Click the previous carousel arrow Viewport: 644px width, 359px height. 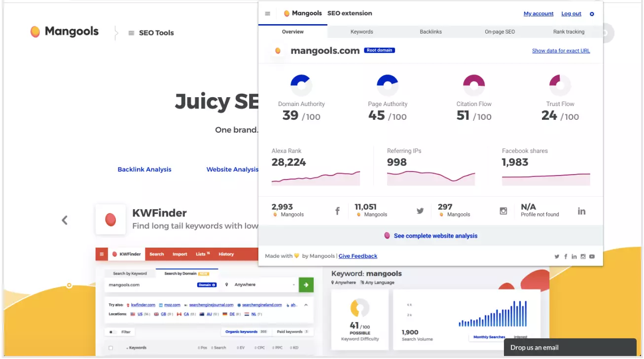click(x=65, y=220)
